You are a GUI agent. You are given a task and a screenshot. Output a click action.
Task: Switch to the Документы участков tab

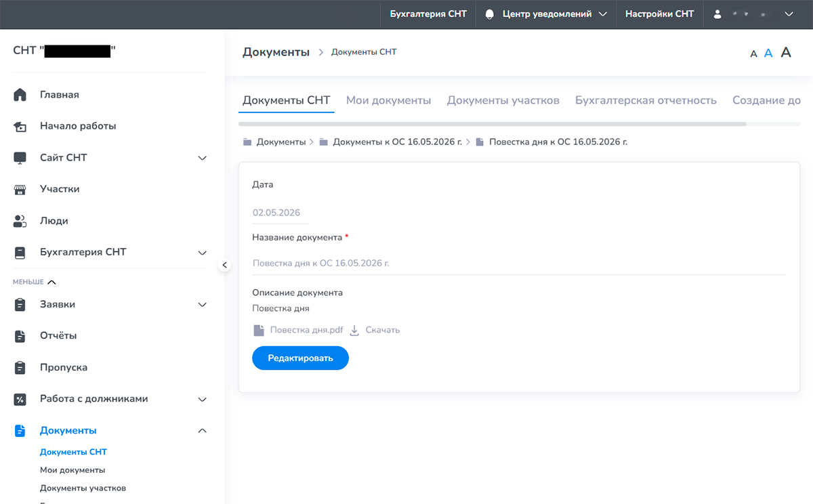point(503,100)
